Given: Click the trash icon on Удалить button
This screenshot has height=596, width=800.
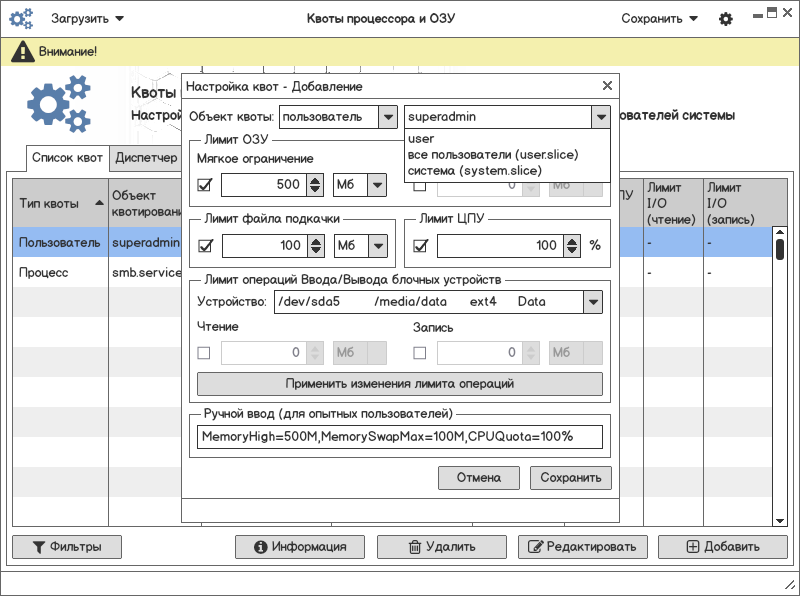Looking at the screenshot, I should [x=414, y=547].
